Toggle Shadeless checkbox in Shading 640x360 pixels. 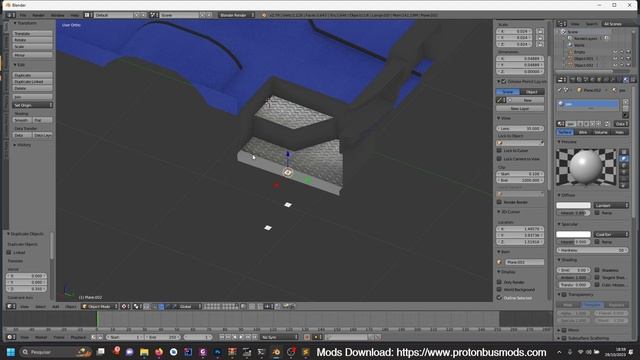coord(597,270)
